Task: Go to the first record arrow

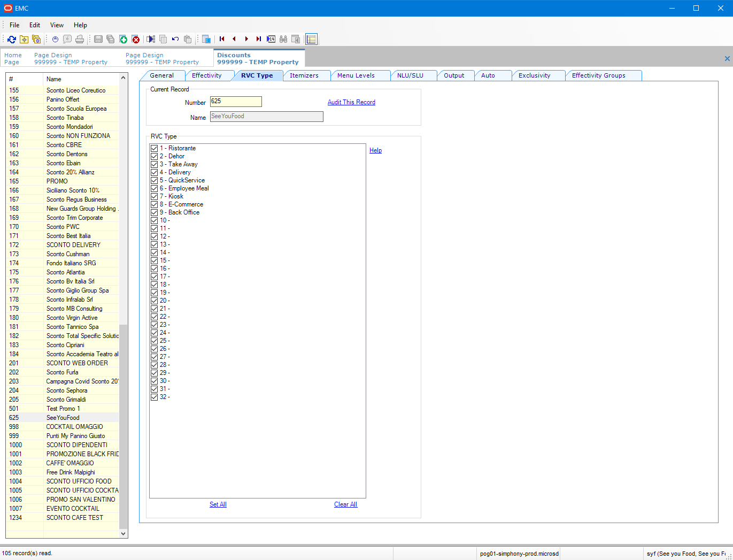Action: point(222,39)
